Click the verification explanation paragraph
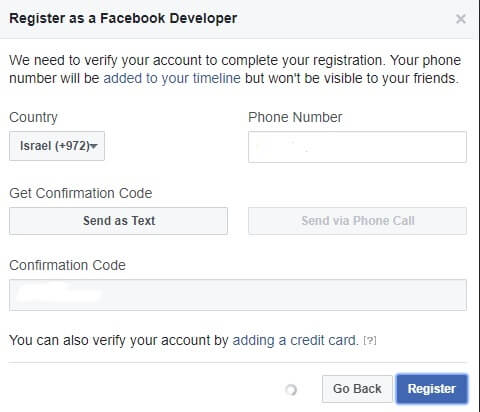The image size is (480, 412). [x=235, y=69]
